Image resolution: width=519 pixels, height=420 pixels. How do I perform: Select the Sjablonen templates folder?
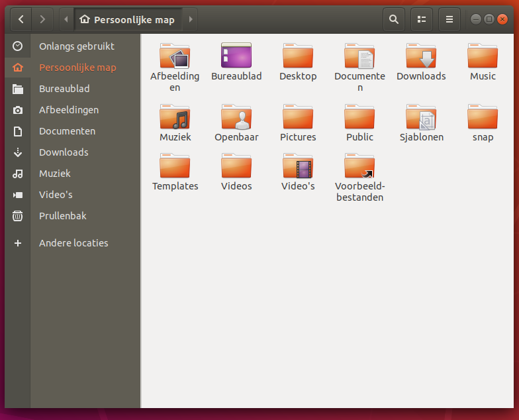(421, 117)
